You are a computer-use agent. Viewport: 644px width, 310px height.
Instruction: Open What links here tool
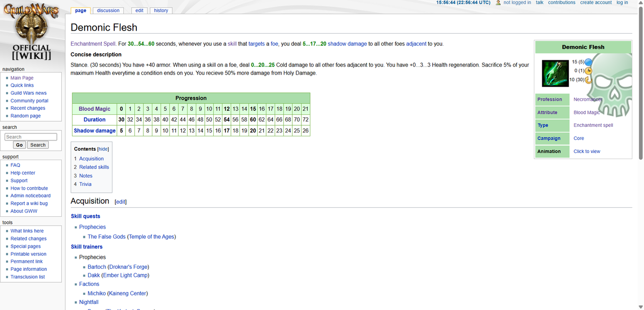click(x=27, y=231)
